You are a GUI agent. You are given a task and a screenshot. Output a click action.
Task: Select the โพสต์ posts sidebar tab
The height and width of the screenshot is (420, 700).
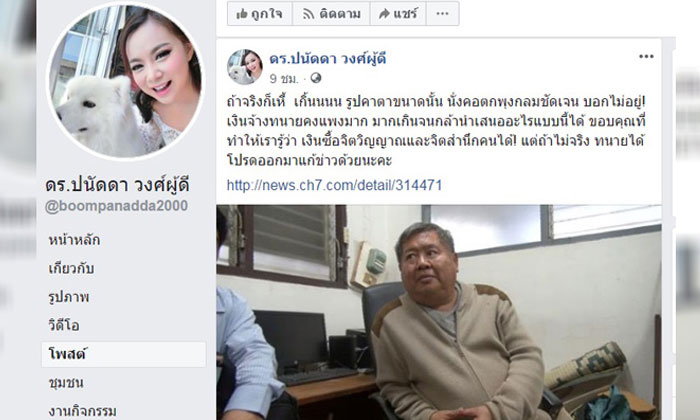tap(124, 354)
